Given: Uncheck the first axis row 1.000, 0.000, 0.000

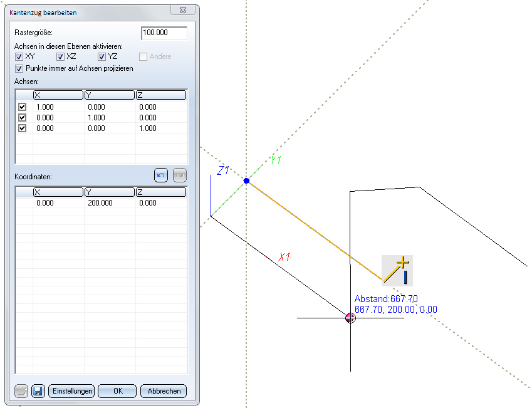Looking at the screenshot, I should 23,107.
